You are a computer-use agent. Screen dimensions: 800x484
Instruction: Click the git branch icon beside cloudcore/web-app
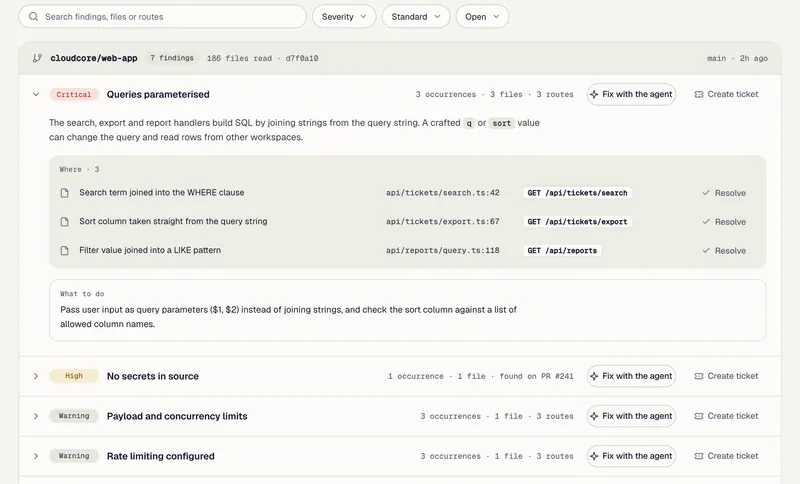tap(37, 58)
